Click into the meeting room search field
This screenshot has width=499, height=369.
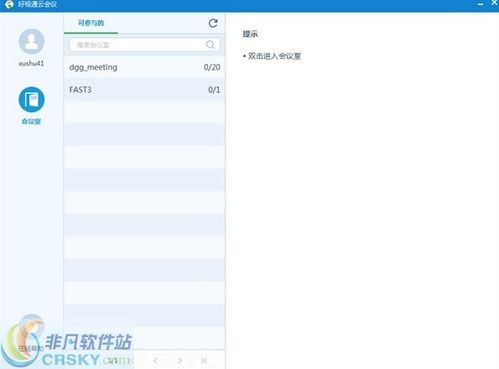(144, 45)
